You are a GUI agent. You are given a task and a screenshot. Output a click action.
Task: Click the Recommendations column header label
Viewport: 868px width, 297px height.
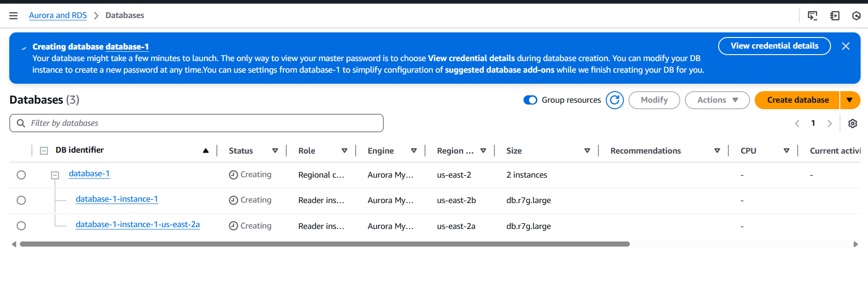pos(646,151)
